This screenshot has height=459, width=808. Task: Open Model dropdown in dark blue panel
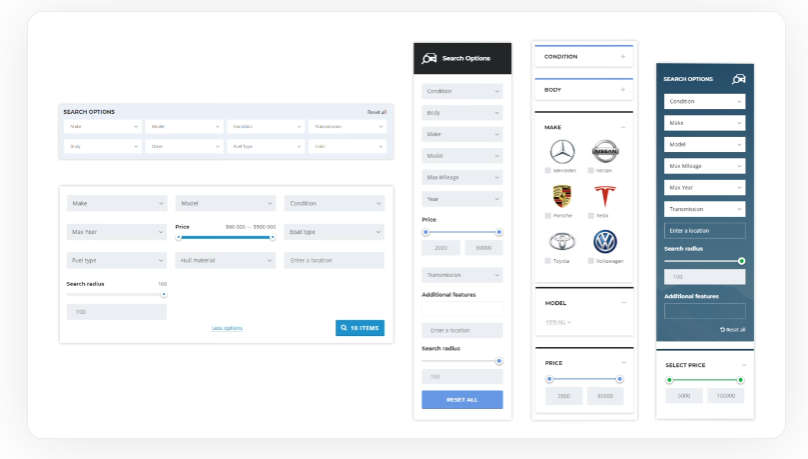pyautogui.click(x=704, y=144)
